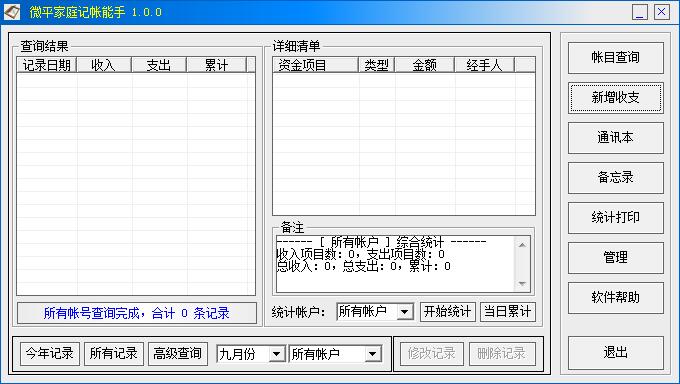Click 今年记录 this year records
Screen dimensions: 680x384
click(x=50, y=354)
